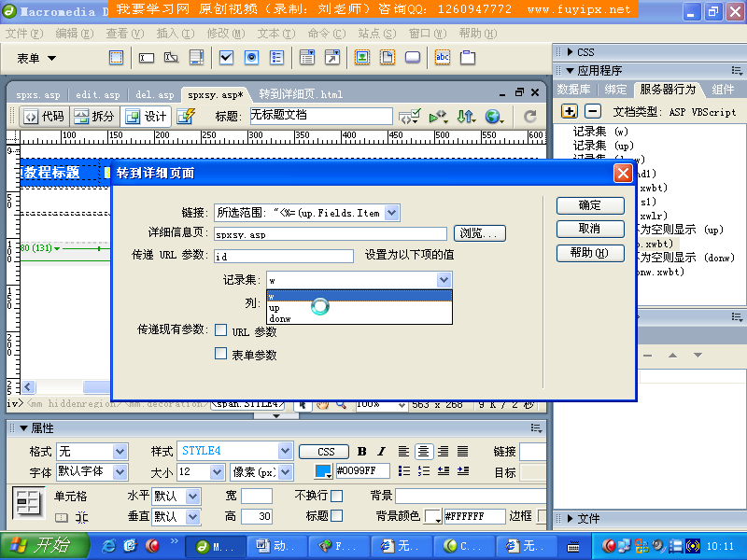The height and width of the screenshot is (560, 747).
Task: Insert a form element from toolbar
Action: tap(116, 58)
